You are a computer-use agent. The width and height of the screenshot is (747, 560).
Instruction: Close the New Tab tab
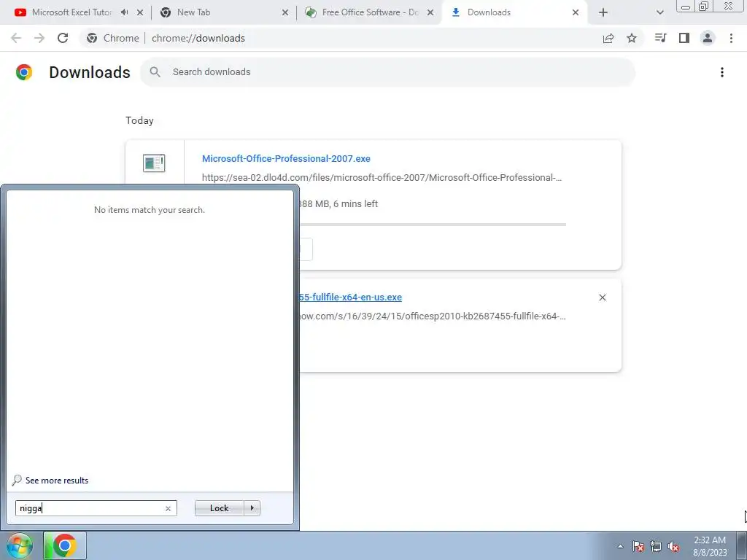point(285,12)
